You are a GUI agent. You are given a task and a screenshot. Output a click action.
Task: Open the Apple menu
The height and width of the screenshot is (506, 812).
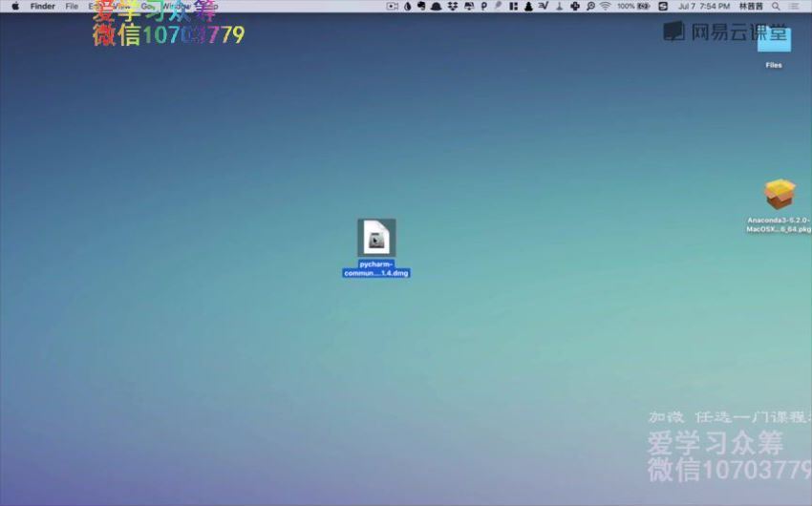(15, 7)
